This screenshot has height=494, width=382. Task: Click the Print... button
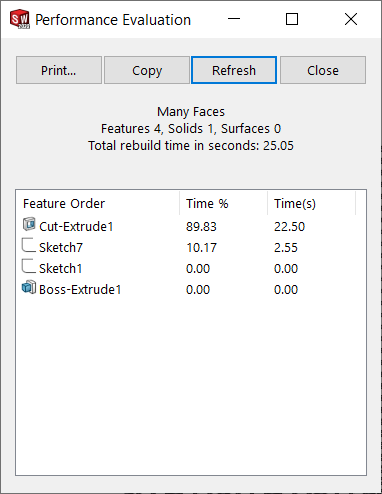pos(59,70)
